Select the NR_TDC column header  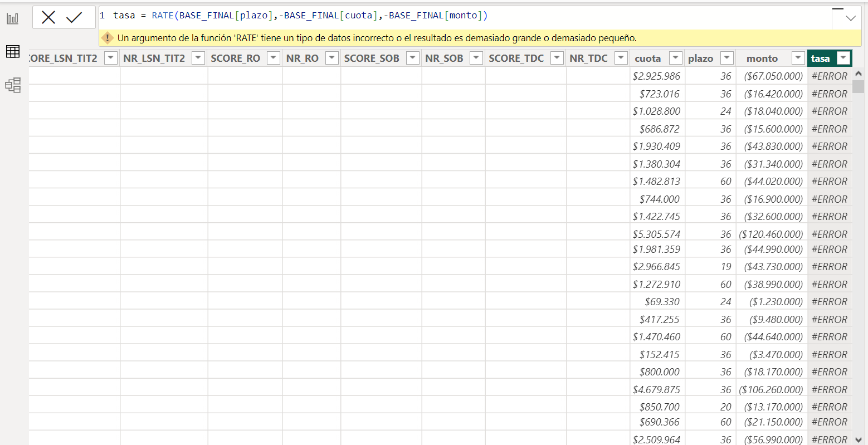click(588, 58)
